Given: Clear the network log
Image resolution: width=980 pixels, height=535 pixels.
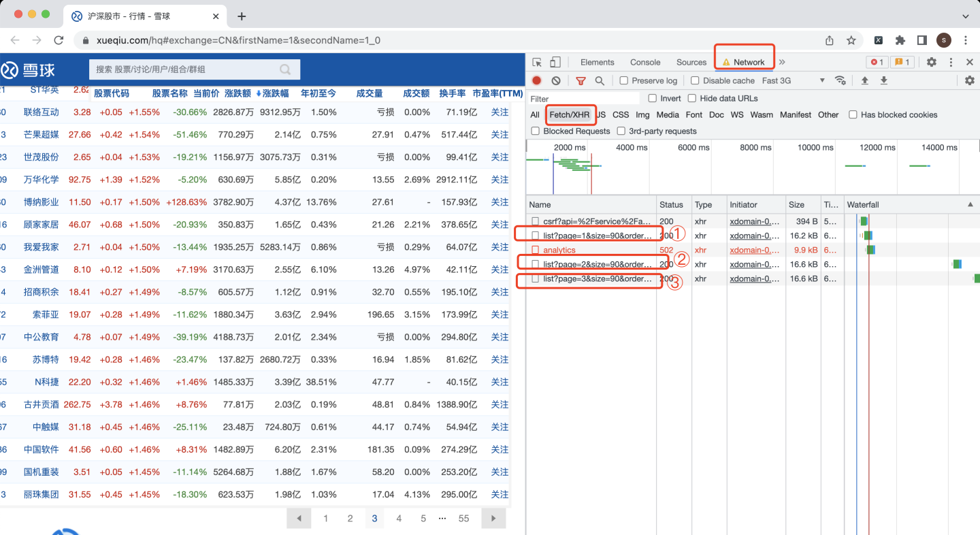Looking at the screenshot, I should tap(556, 80).
